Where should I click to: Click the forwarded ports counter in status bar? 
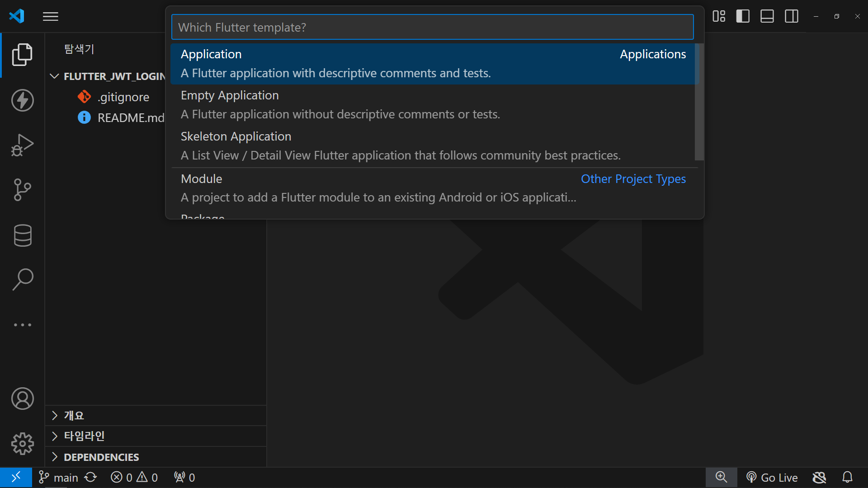click(184, 478)
